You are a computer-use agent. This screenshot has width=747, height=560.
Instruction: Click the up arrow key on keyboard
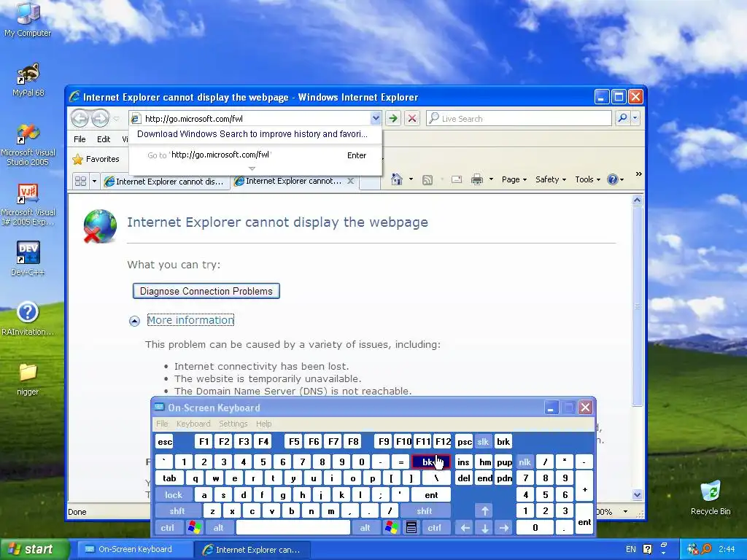484,511
